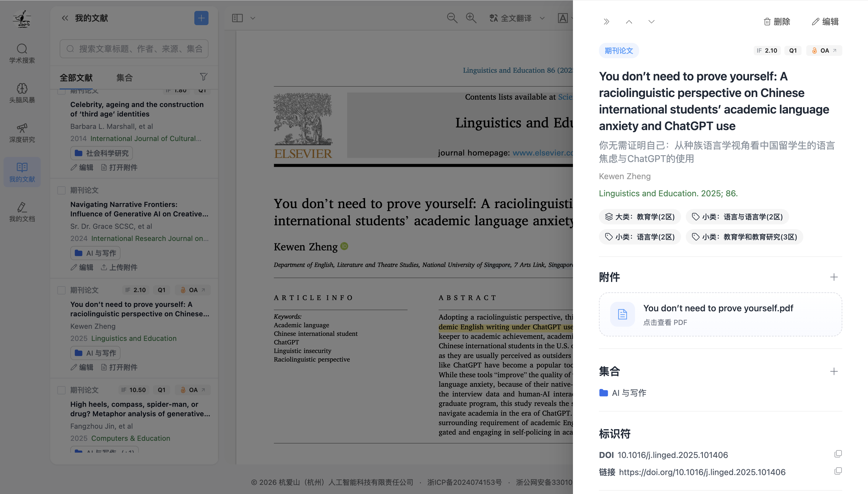Click 编辑 under Celebrity, ageing reference

pos(82,168)
